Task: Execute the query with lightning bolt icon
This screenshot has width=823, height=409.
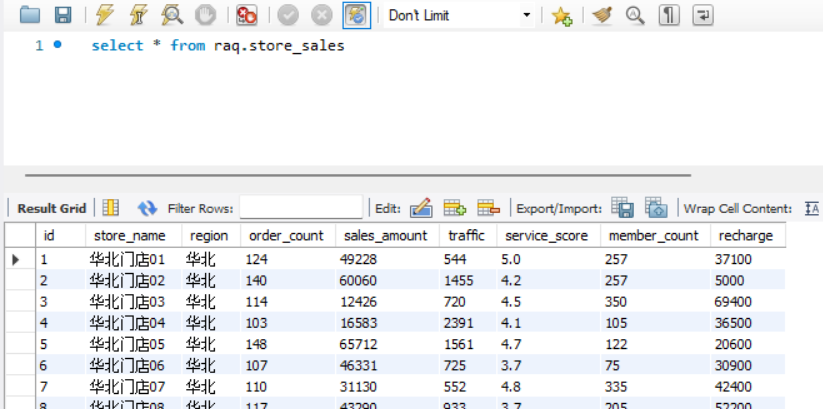Action: pyautogui.click(x=104, y=15)
